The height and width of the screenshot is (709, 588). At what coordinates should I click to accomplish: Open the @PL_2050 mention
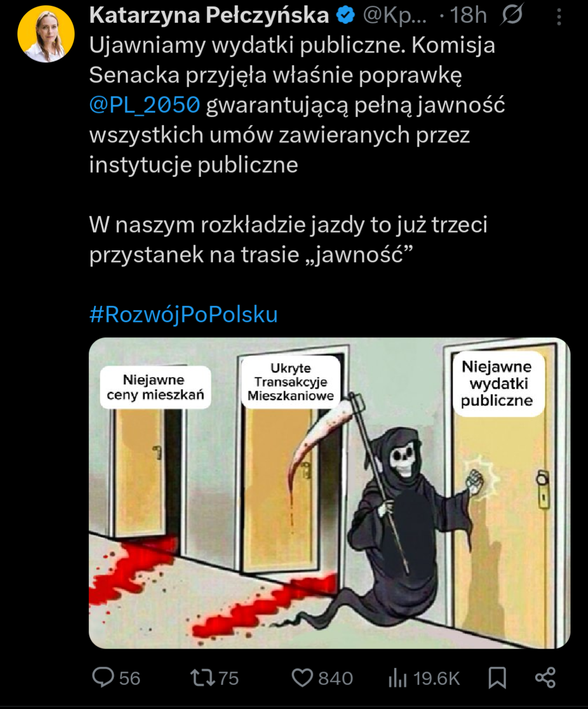pos(145,105)
